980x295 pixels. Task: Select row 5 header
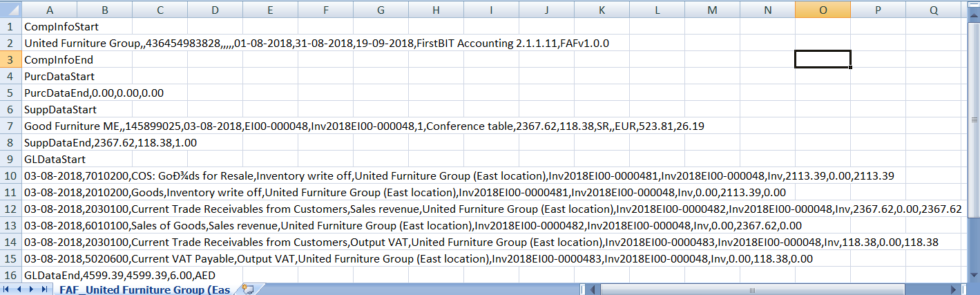(x=10, y=93)
